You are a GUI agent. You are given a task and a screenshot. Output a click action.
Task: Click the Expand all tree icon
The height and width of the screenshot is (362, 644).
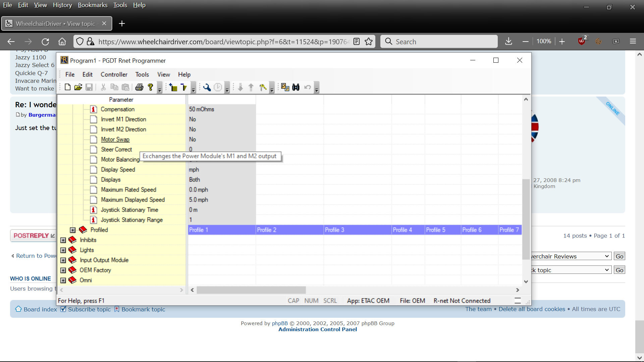[x=173, y=87]
